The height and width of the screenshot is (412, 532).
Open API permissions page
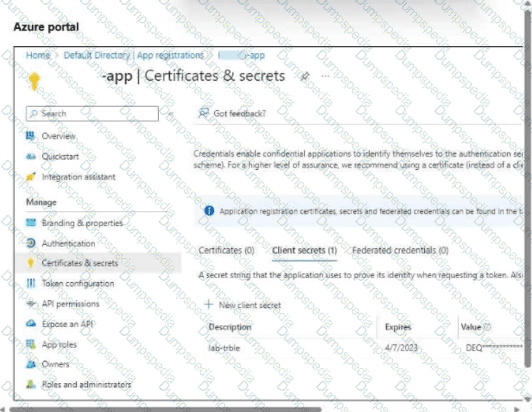coord(70,304)
